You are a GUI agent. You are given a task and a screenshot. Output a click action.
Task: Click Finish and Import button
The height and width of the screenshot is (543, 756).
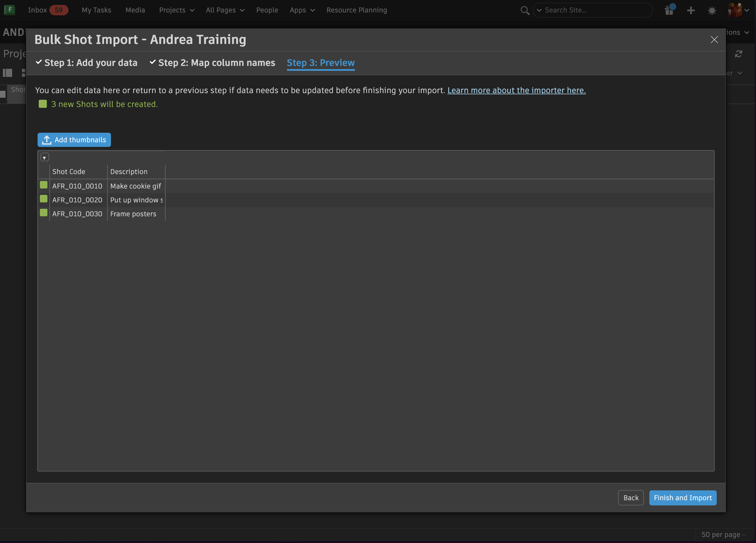coord(682,498)
